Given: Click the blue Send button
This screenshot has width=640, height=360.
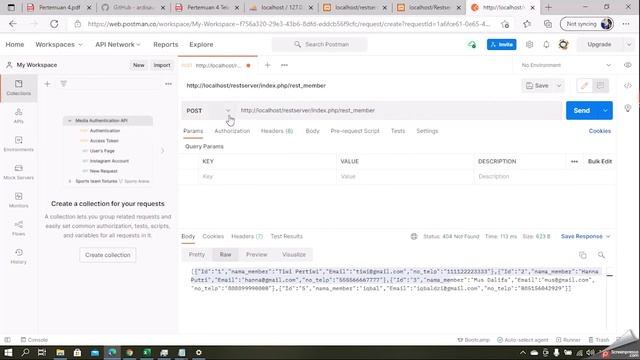Looking at the screenshot, I should pyautogui.click(x=582, y=111).
